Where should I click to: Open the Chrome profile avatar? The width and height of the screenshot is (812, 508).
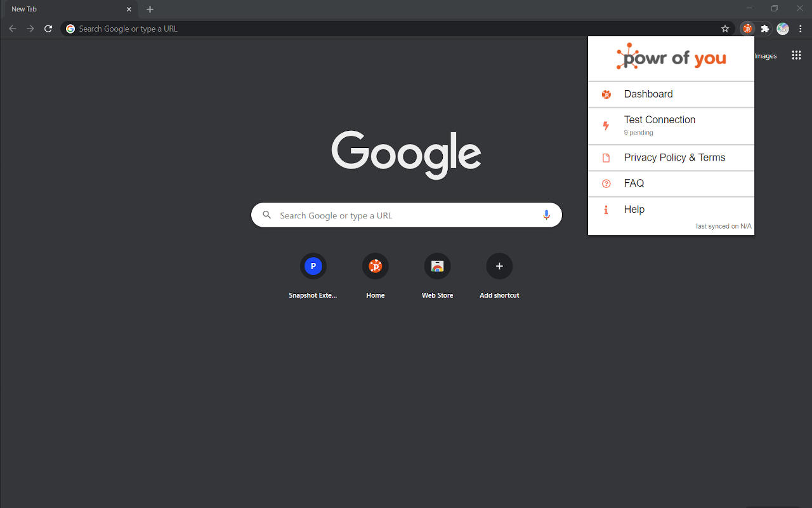coord(783,29)
